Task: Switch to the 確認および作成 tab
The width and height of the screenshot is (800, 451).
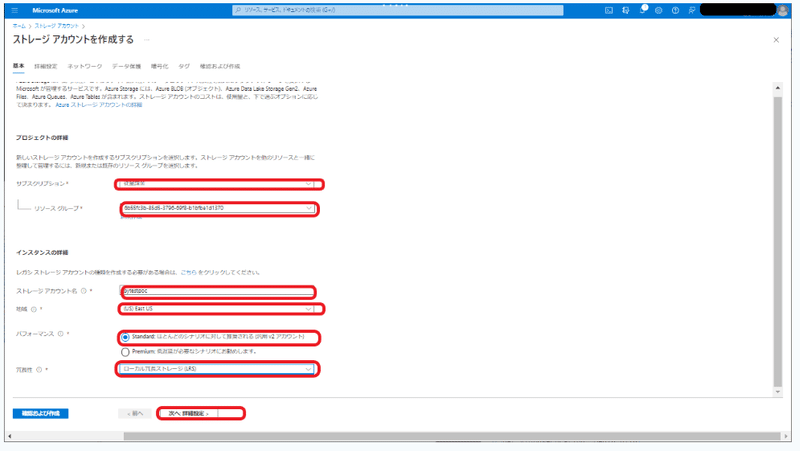Action: pyautogui.click(x=219, y=66)
